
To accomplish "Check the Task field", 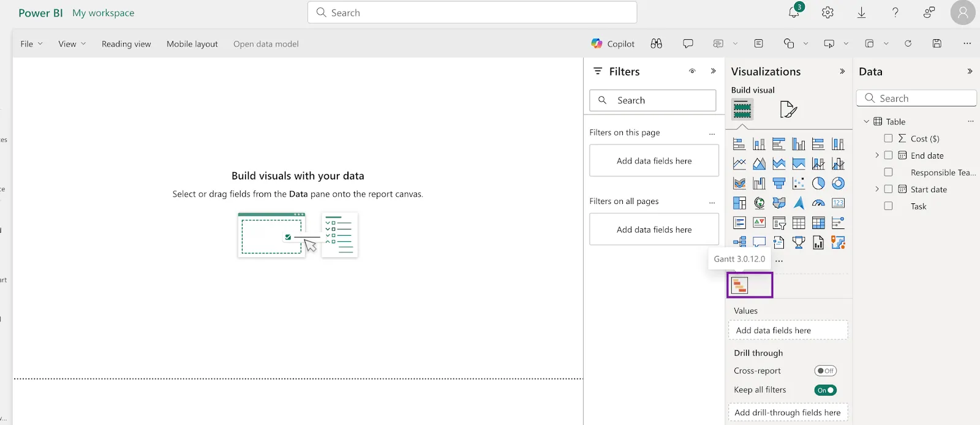I will [888, 206].
